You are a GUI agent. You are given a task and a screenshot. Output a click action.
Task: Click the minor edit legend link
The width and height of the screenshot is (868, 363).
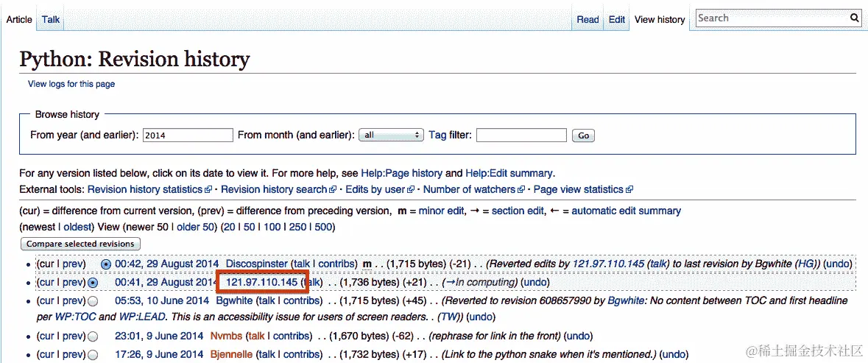(x=440, y=211)
